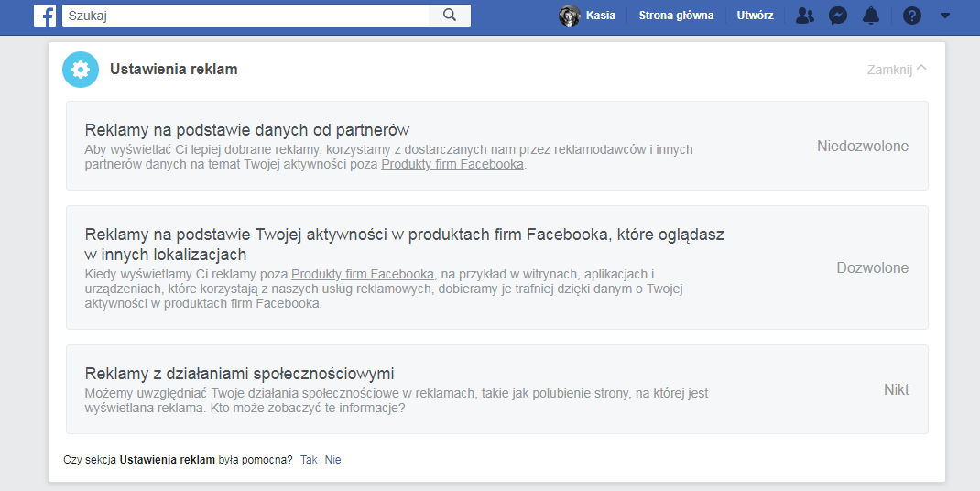Viewport: 980px width, 491px height.
Task: Click the search magnifier button
Action: coord(450,16)
